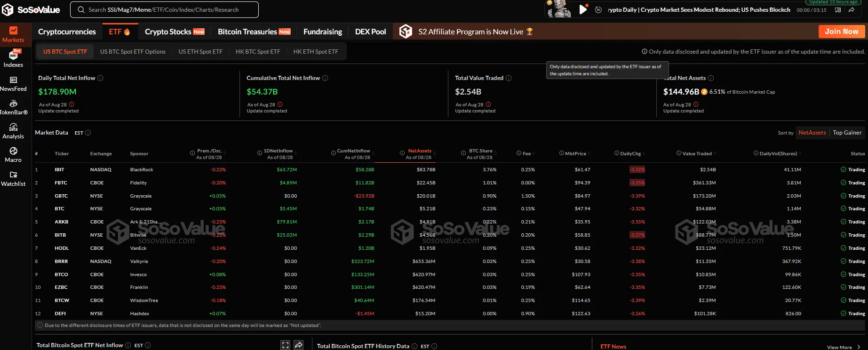Viewport: 868px width, 350px height.
Task: Click the info icon next to Total Bitcoin Spot ETF History Data
Action: pos(414,346)
